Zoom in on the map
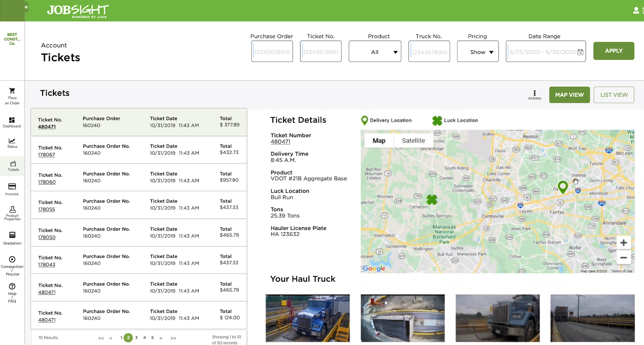The image size is (644, 345). (x=623, y=243)
